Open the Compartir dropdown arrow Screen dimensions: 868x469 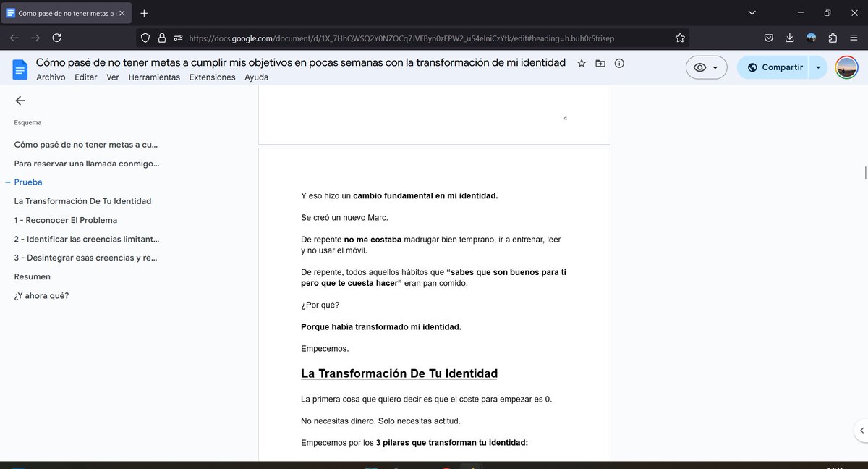point(818,67)
